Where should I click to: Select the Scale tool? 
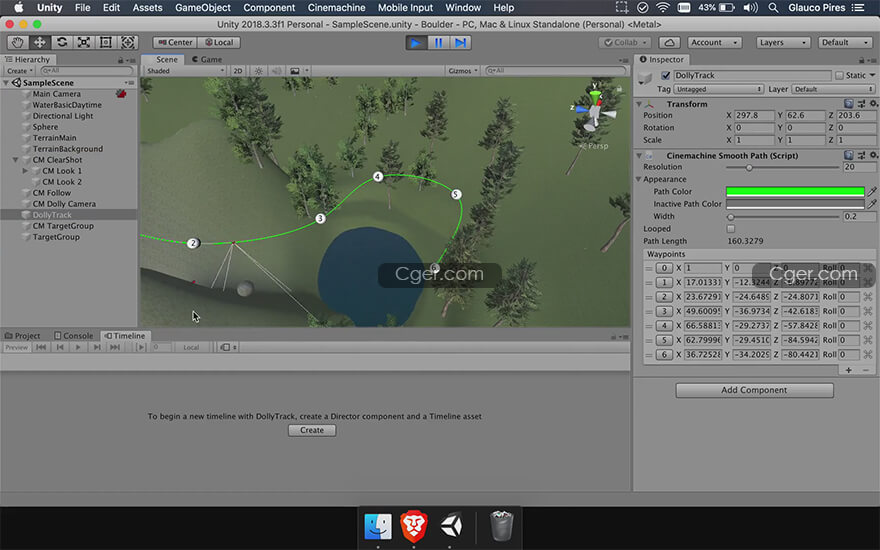point(84,43)
